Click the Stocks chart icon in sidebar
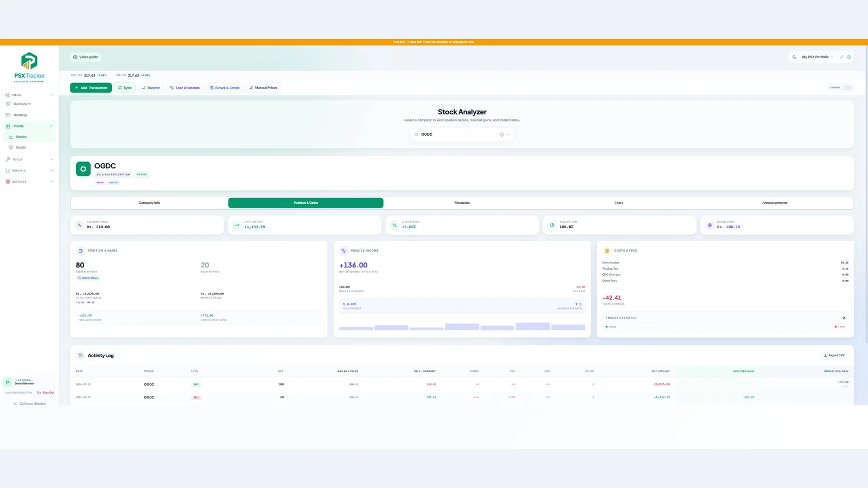Image resolution: width=868 pixels, height=488 pixels. pos(10,137)
